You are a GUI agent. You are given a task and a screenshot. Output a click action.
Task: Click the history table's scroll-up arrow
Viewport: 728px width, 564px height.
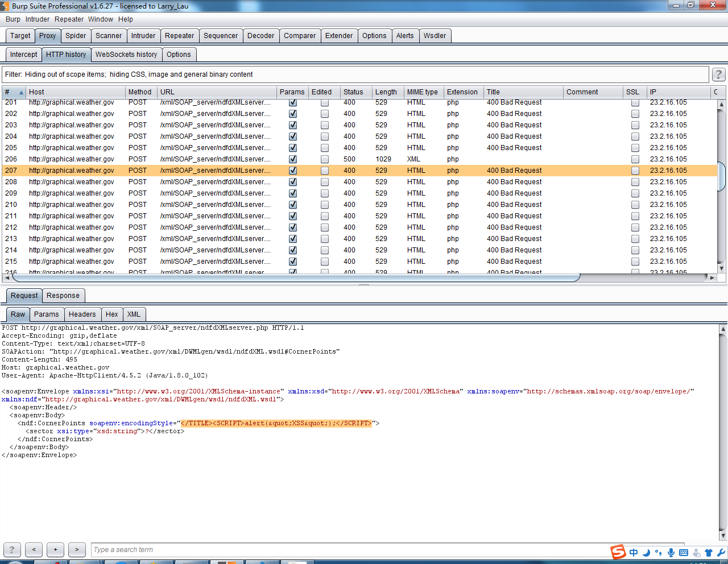tap(722, 105)
